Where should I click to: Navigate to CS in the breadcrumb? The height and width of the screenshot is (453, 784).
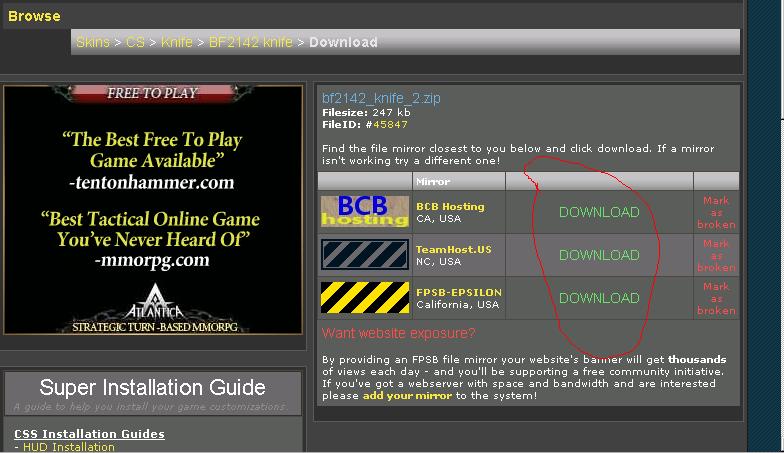click(x=135, y=42)
